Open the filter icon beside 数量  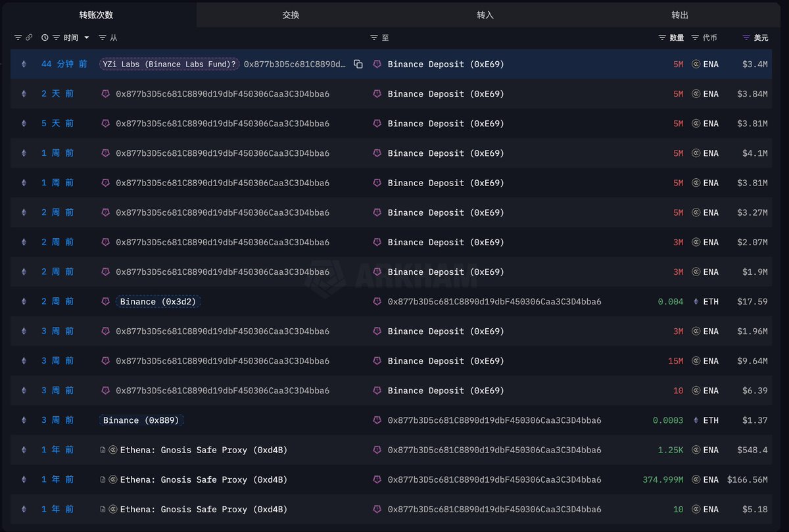tap(662, 38)
